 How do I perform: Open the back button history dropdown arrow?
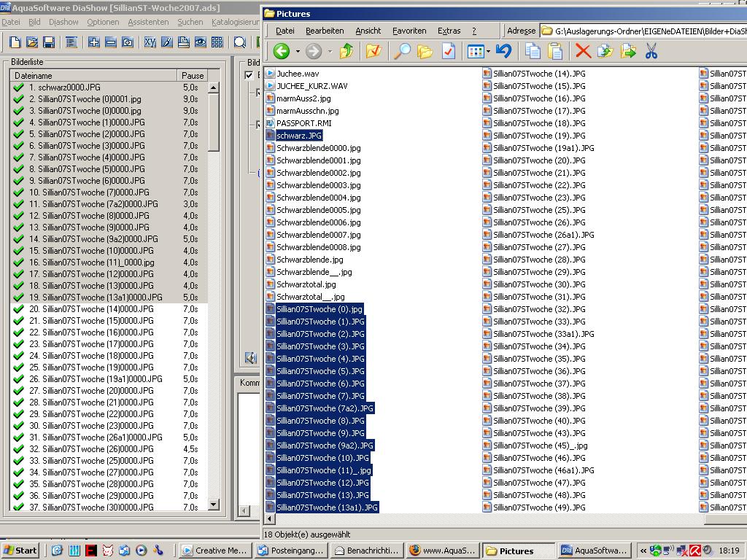click(x=298, y=51)
